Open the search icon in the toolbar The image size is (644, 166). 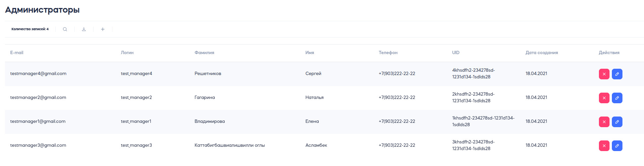point(65,29)
